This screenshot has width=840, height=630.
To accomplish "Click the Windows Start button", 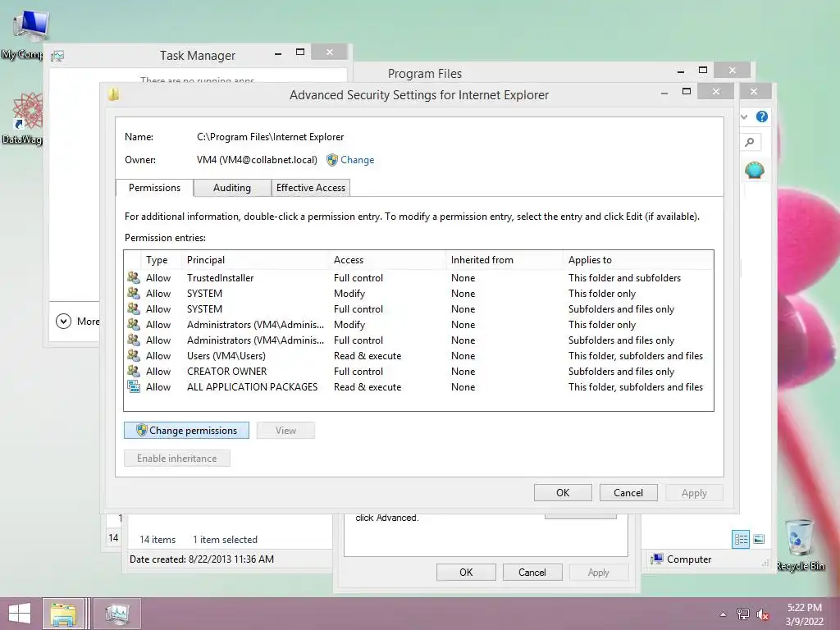I will coord(20,614).
